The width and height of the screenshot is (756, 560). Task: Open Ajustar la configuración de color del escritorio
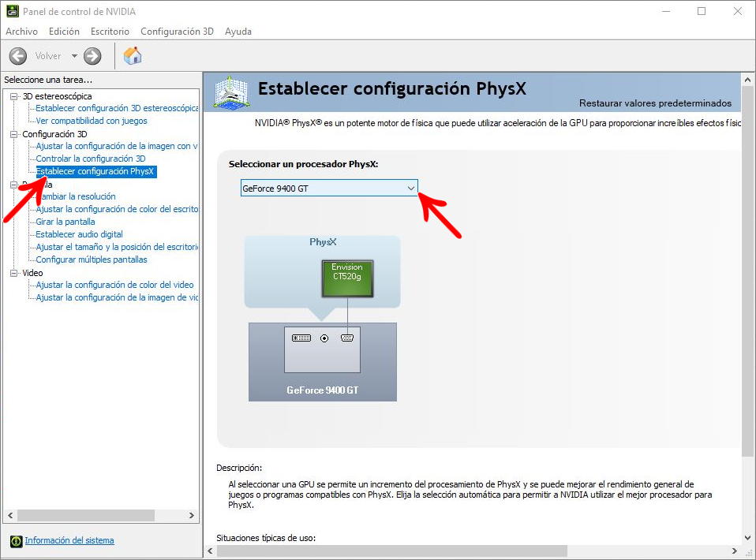[x=117, y=209]
